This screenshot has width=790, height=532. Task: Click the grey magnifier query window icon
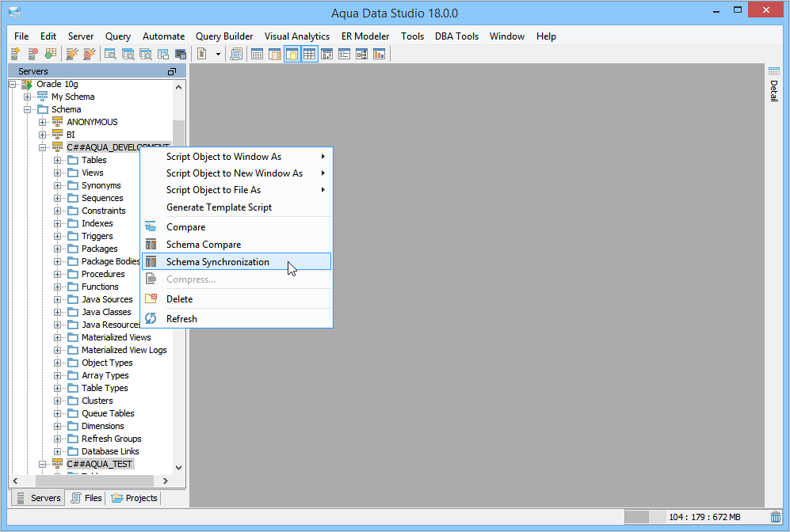[146, 54]
